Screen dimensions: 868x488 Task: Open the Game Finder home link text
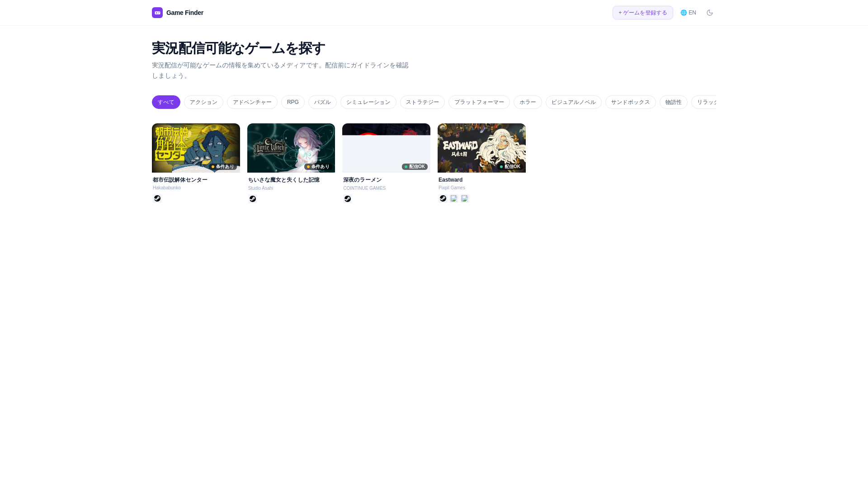(x=185, y=13)
